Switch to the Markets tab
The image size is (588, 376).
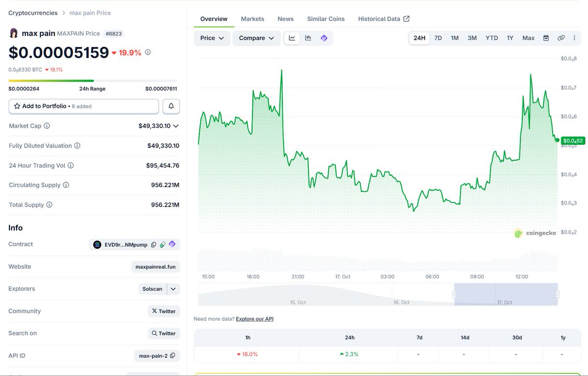(x=252, y=19)
